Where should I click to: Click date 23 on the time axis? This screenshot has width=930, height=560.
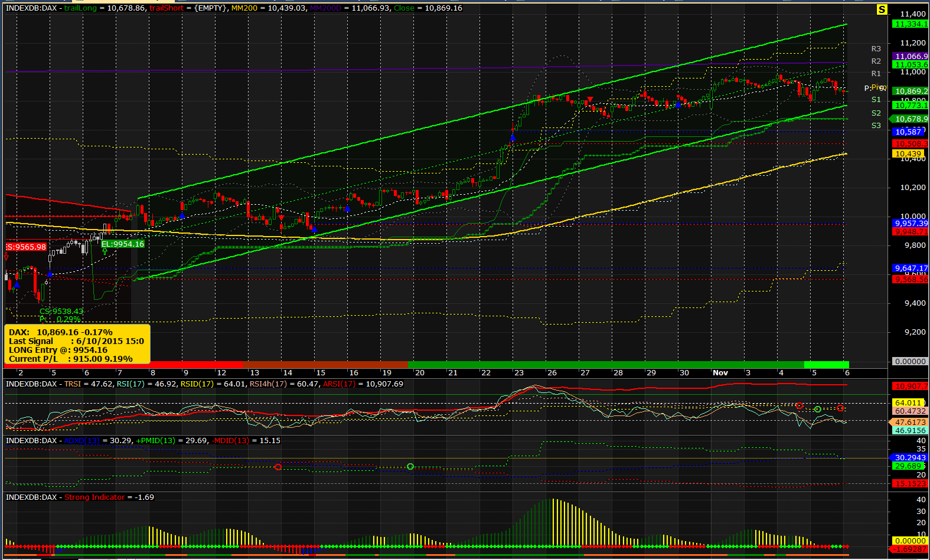(518, 373)
